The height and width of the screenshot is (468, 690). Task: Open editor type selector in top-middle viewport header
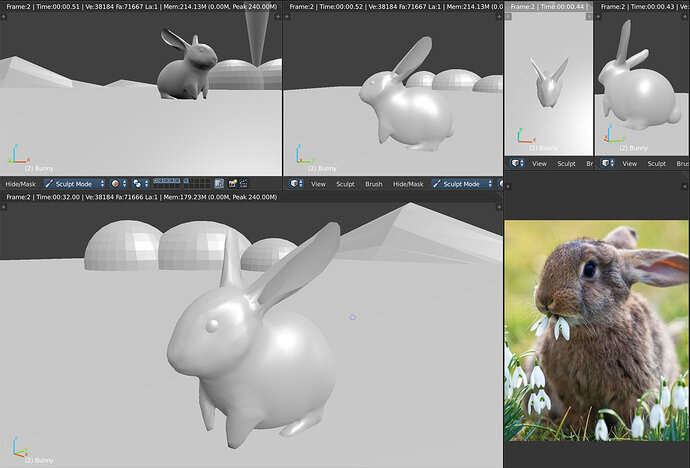pos(296,183)
